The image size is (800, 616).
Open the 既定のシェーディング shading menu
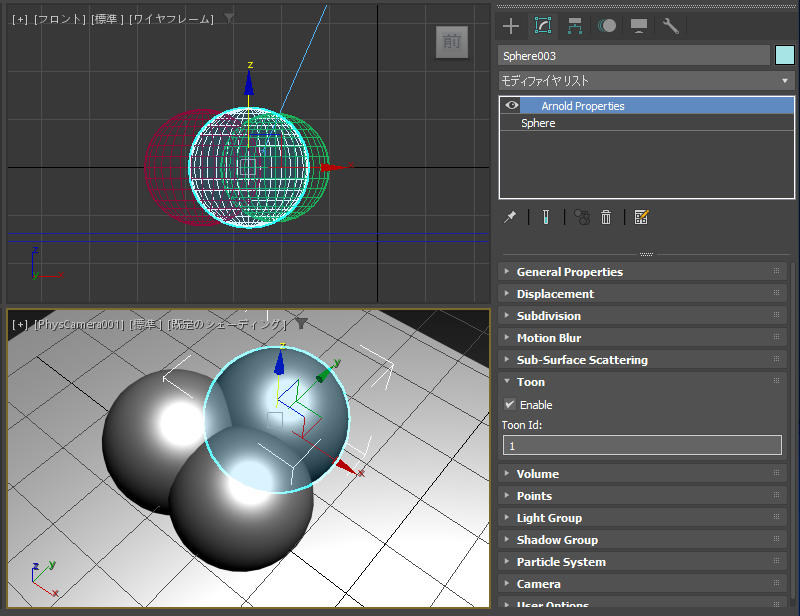pyautogui.click(x=227, y=325)
